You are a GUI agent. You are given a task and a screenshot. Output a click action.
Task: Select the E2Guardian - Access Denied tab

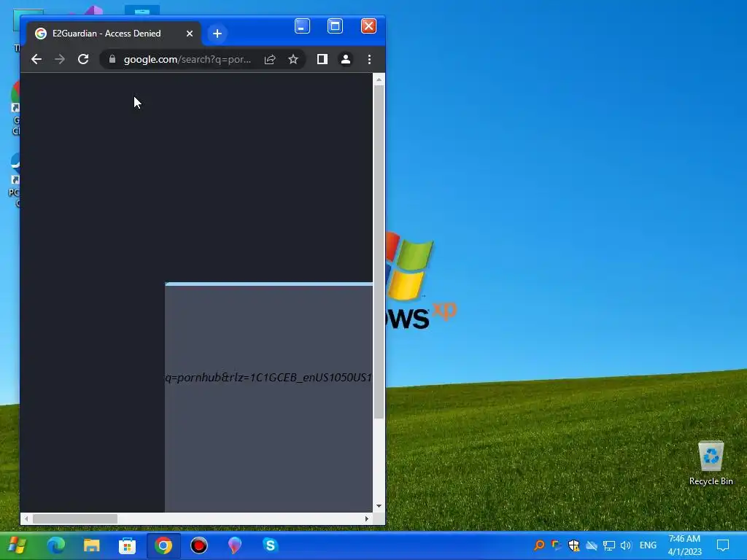114,34
